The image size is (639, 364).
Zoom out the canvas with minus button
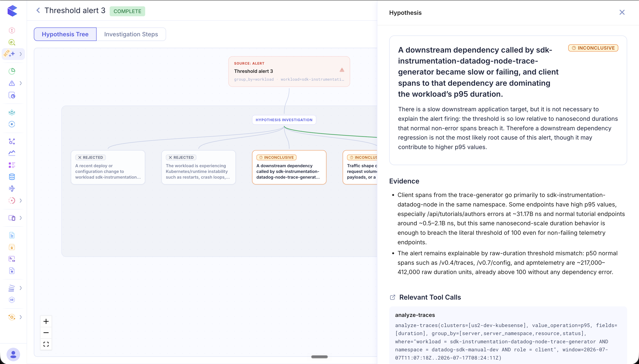[x=46, y=333]
